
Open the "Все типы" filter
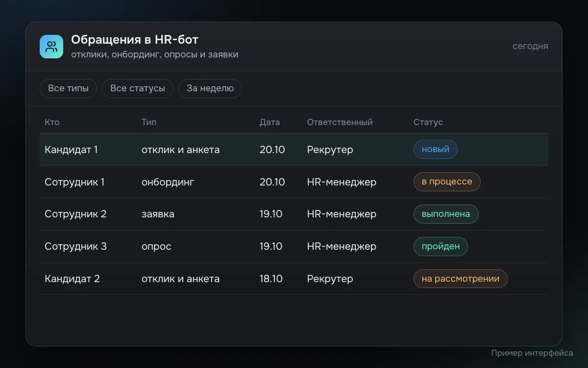click(x=68, y=88)
